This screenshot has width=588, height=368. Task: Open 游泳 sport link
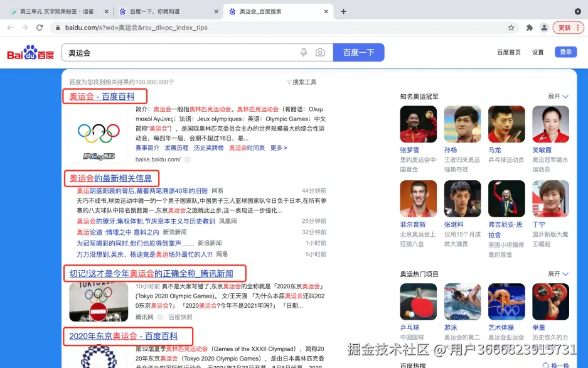451,327
